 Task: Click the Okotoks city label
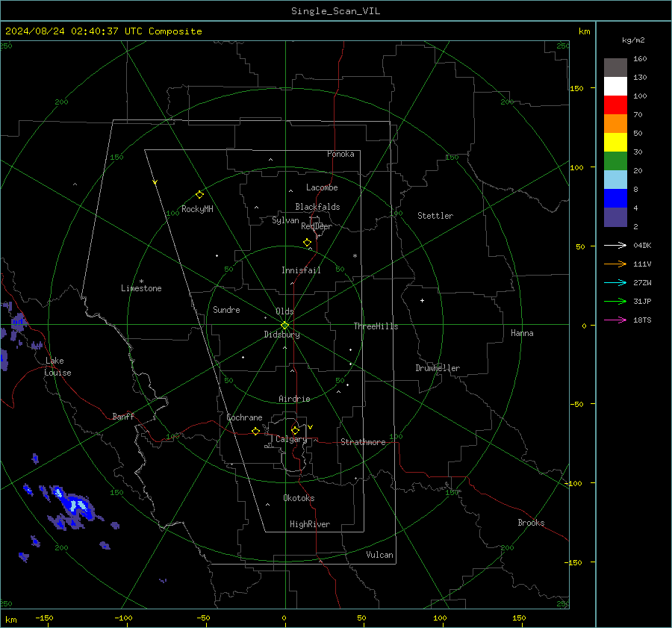click(x=299, y=498)
